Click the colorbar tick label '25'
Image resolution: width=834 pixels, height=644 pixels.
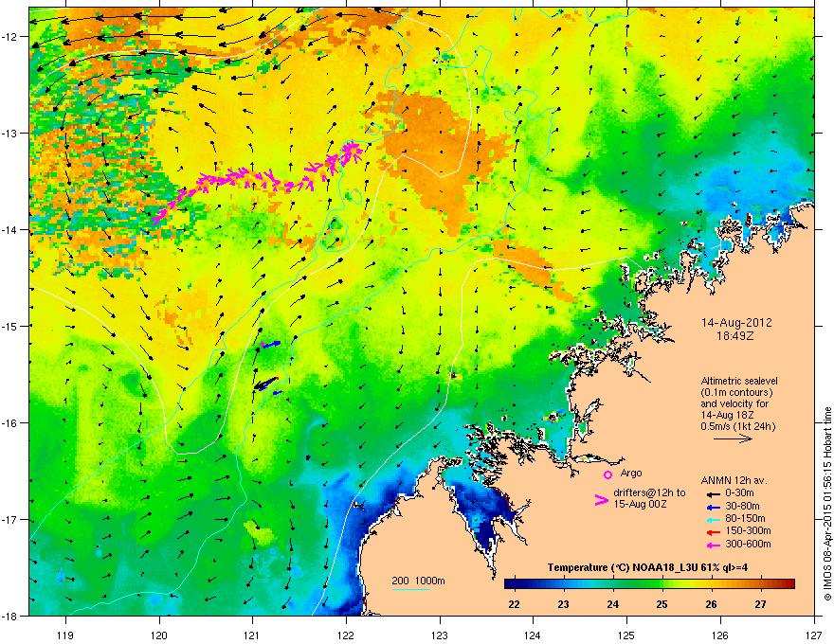pyautogui.click(x=662, y=604)
